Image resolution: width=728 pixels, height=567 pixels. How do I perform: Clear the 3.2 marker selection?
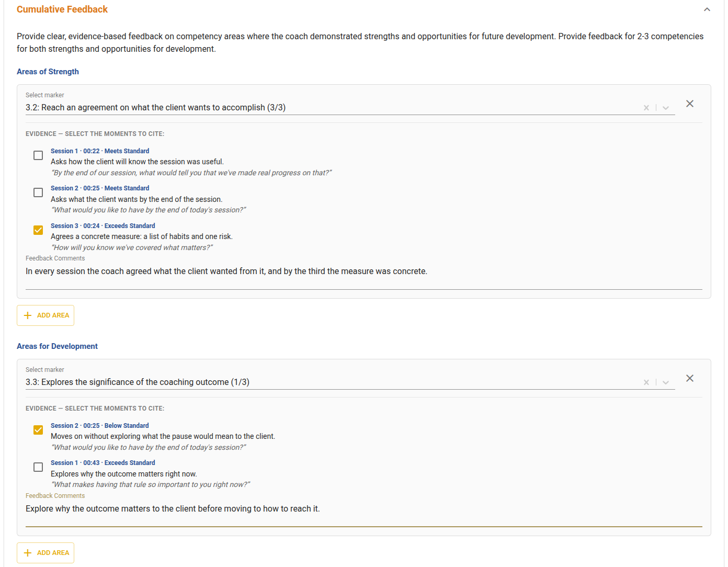(646, 108)
